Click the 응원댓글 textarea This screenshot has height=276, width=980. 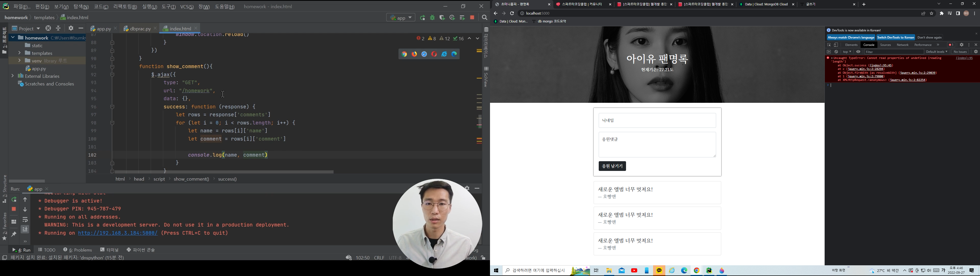point(657,145)
